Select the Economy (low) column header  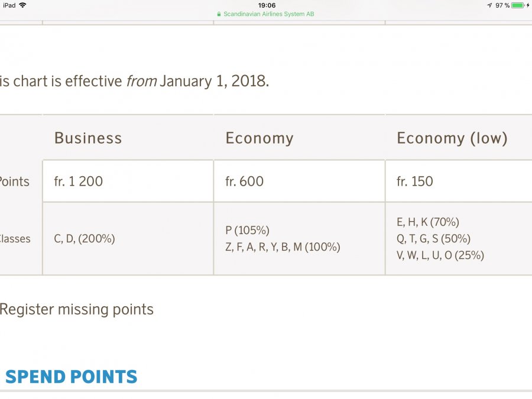coord(452,138)
